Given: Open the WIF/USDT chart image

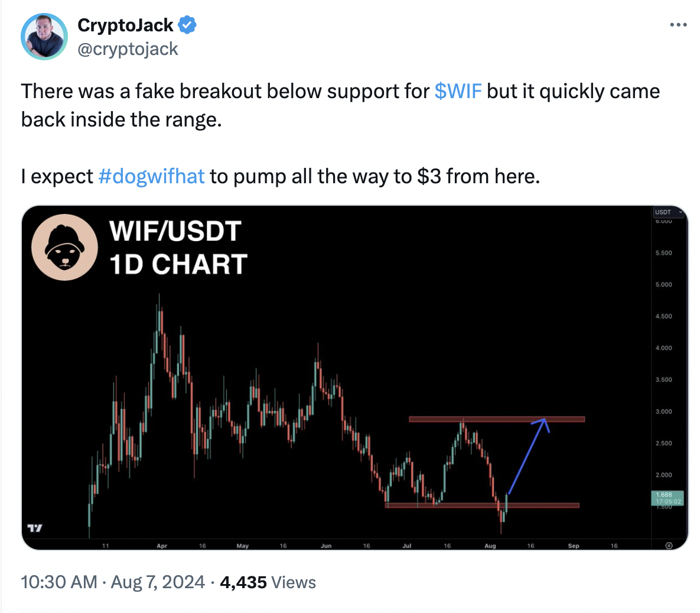Looking at the screenshot, I should click(354, 378).
